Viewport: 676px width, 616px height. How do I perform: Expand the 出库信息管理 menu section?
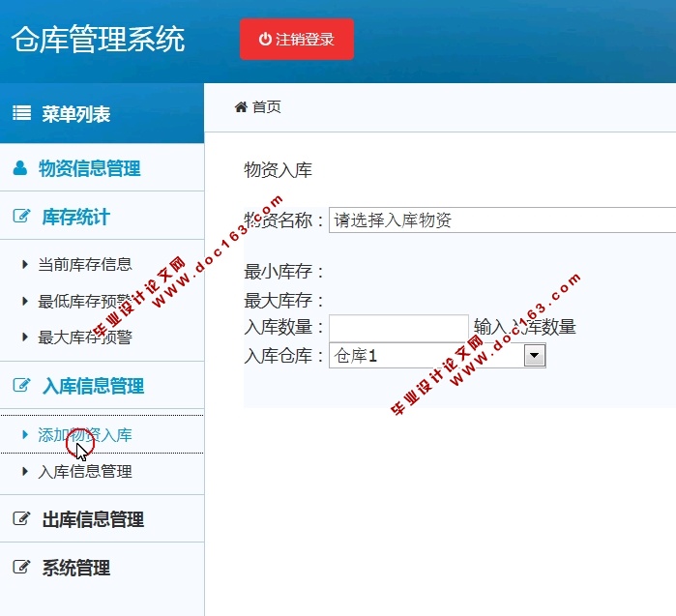click(93, 519)
